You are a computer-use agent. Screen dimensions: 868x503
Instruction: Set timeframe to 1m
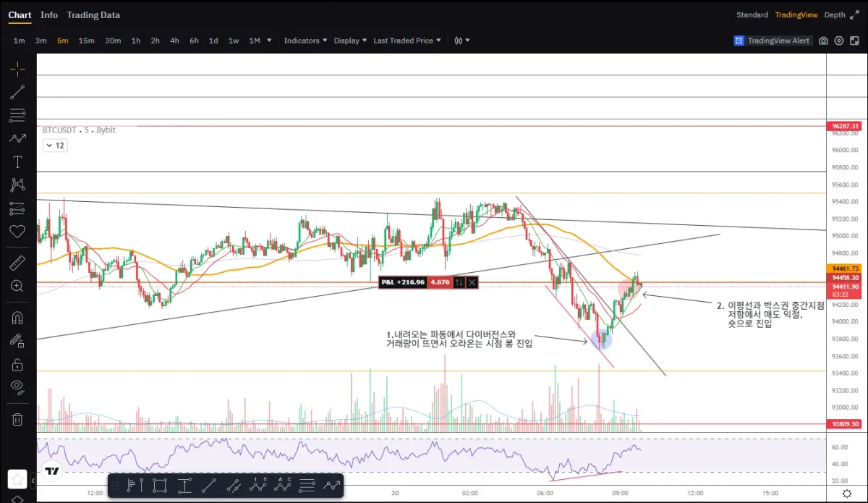19,41
